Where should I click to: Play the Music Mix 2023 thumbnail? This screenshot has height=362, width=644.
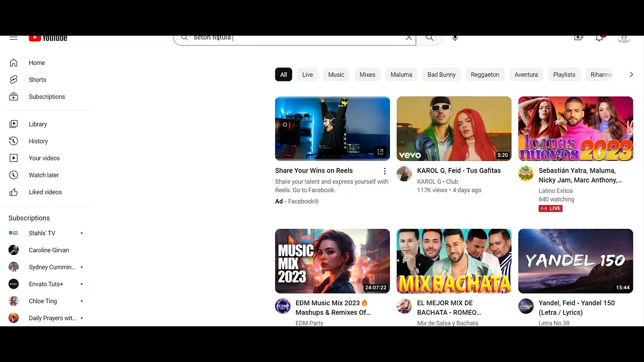[333, 261]
